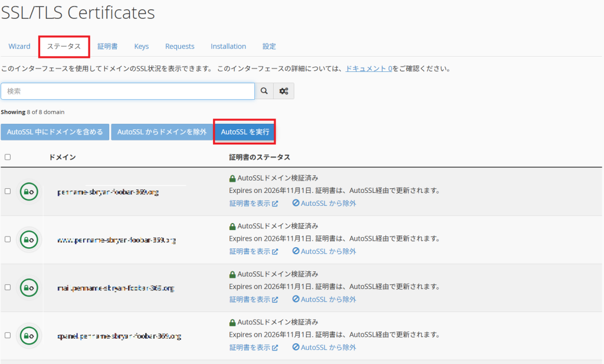Image resolution: width=604 pixels, height=364 pixels.
Task: Go to the Keys tab
Action: (142, 46)
